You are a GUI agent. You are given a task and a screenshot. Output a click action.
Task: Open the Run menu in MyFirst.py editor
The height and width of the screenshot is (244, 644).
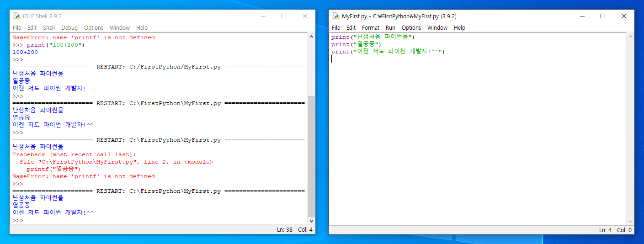[x=390, y=28]
